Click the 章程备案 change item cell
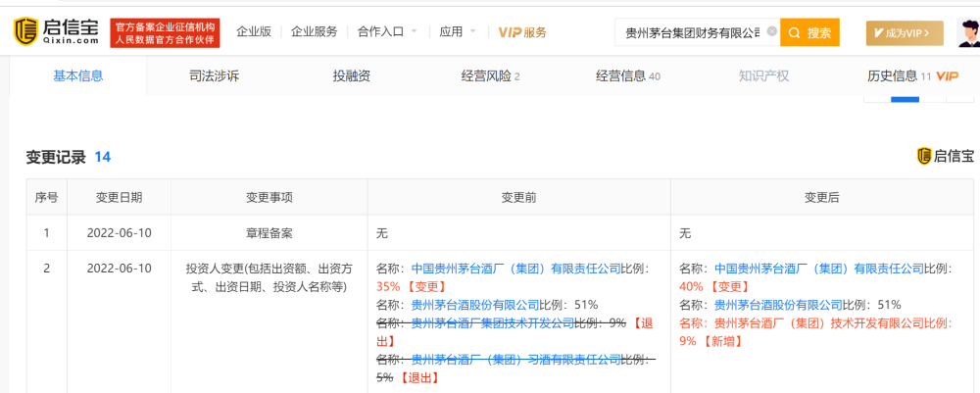Image resolution: width=980 pixels, height=393 pixels. pos(269,233)
